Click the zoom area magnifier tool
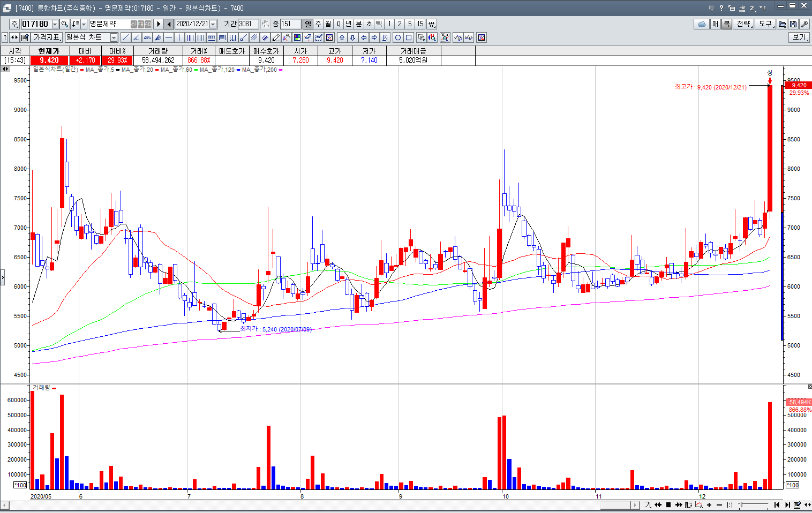Screen dimensions: 812x513 (422, 37)
